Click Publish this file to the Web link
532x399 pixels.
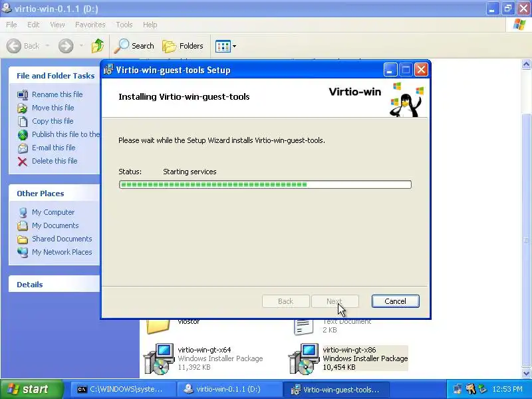pyautogui.click(x=66, y=134)
